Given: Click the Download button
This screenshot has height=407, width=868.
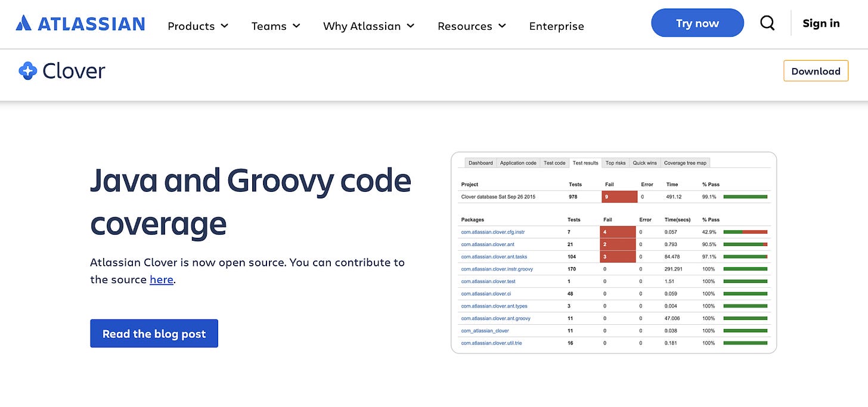Looking at the screenshot, I should click(816, 71).
